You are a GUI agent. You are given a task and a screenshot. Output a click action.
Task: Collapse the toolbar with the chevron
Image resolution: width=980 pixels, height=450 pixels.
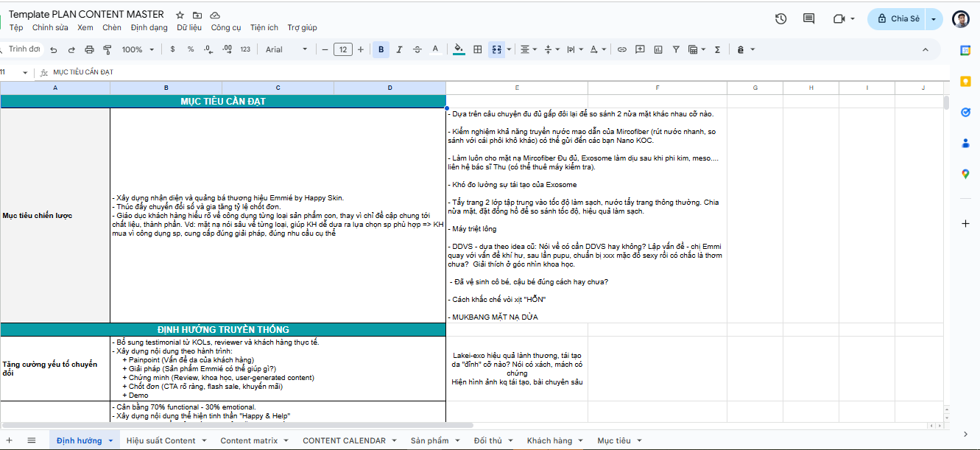click(x=926, y=49)
